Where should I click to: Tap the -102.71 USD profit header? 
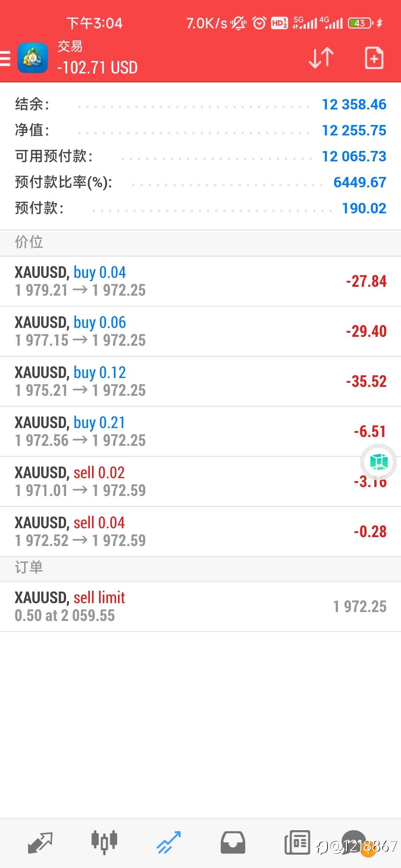(97, 68)
